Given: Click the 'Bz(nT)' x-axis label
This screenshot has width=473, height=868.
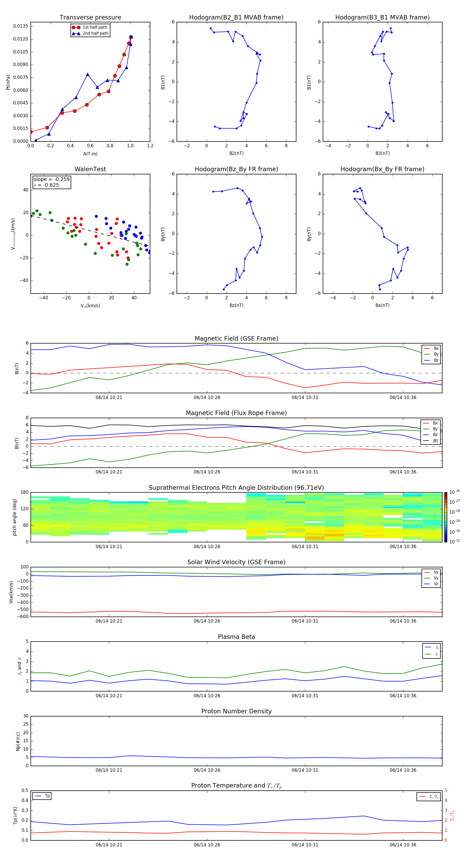Looking at the screenshot, I should [236, 305].
